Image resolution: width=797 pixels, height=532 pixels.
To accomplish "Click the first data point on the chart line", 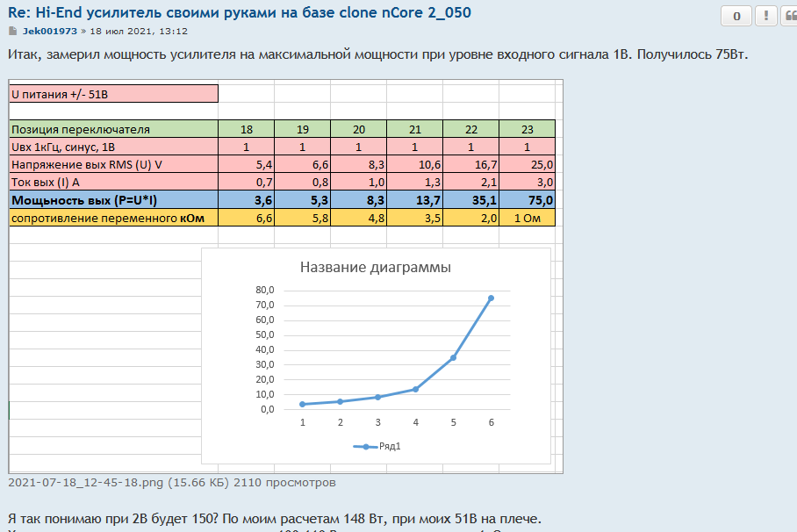I will coord(303,404).
